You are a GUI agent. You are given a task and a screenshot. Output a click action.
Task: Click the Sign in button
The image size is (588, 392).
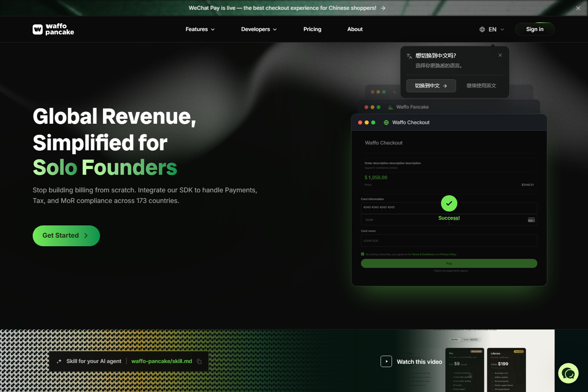(535, 29)
